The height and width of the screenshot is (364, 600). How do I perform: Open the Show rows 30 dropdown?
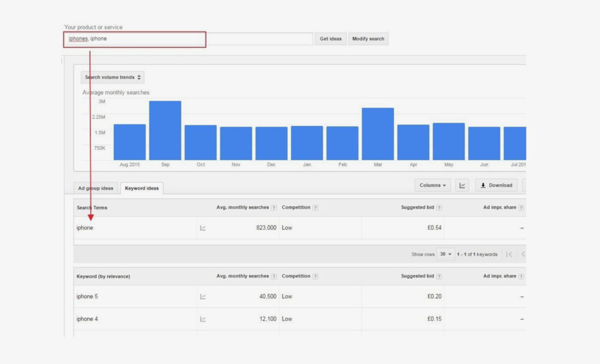(445, 254)
